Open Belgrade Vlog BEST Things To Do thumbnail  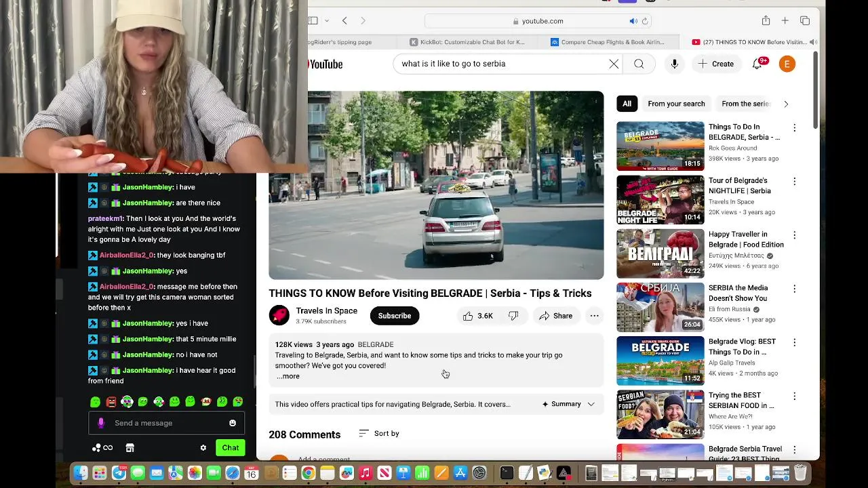click(x=660, y=361)
